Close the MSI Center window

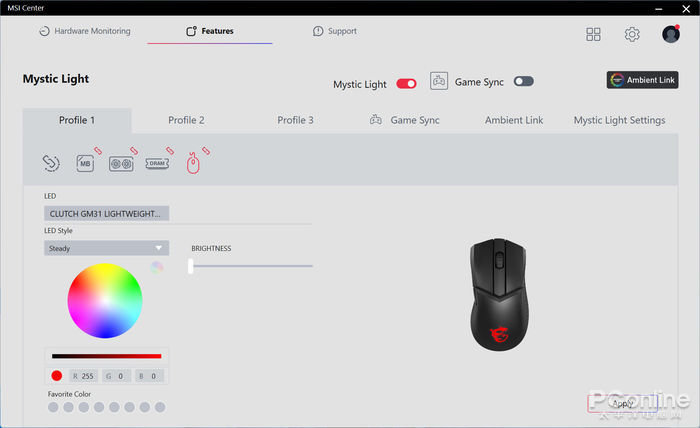(686, 8)
